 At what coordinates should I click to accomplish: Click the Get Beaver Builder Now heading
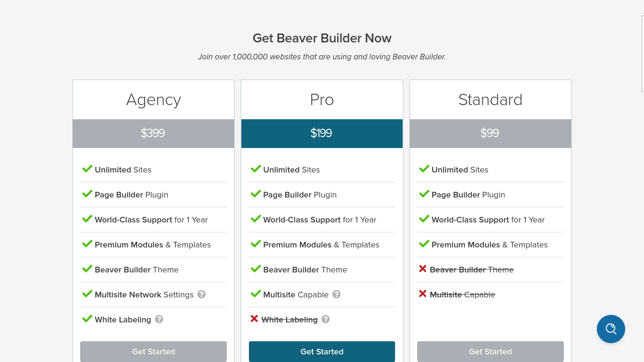[322, 38]
